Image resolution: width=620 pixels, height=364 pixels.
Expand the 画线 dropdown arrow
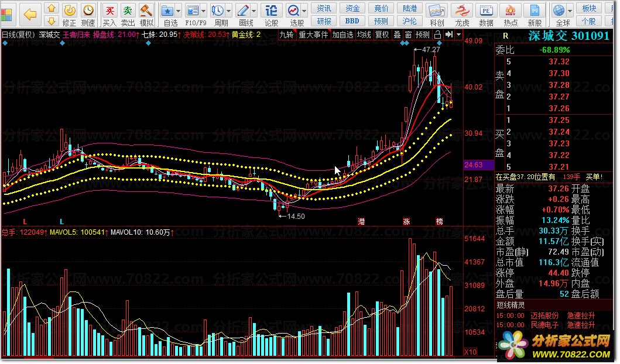(x=254, y=11)
